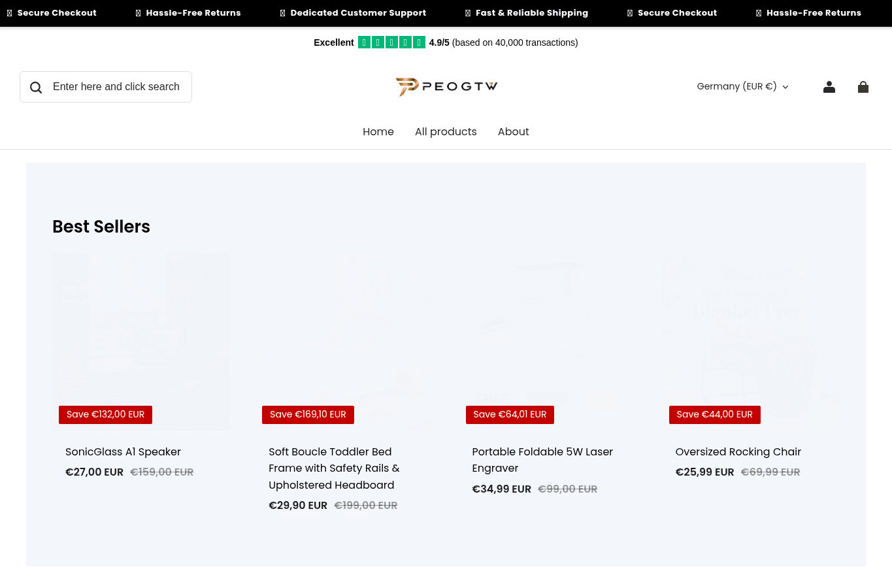Image resolution: width=892 pixels, height=588 pixels.
Task: Click the 4.9/5 rating score text
Action: 439,42
